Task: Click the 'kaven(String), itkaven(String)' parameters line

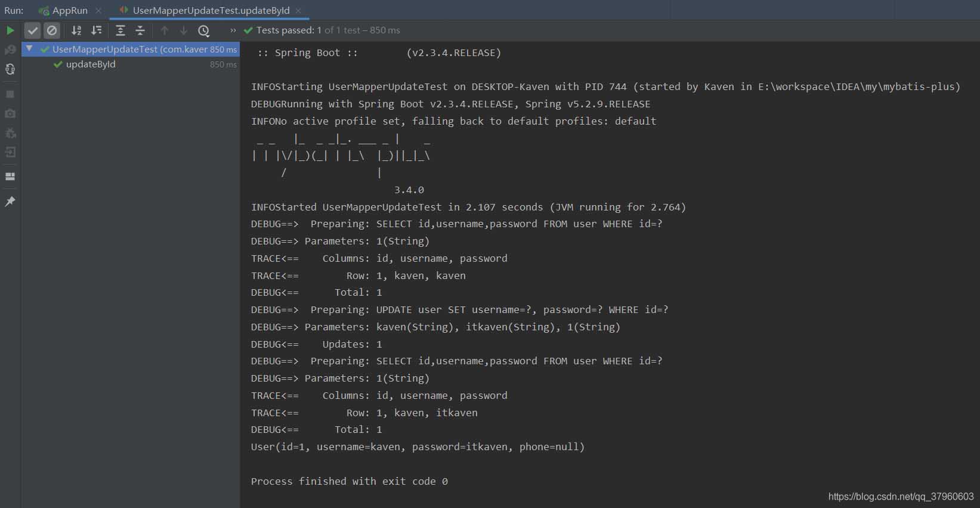Action: 435,327
